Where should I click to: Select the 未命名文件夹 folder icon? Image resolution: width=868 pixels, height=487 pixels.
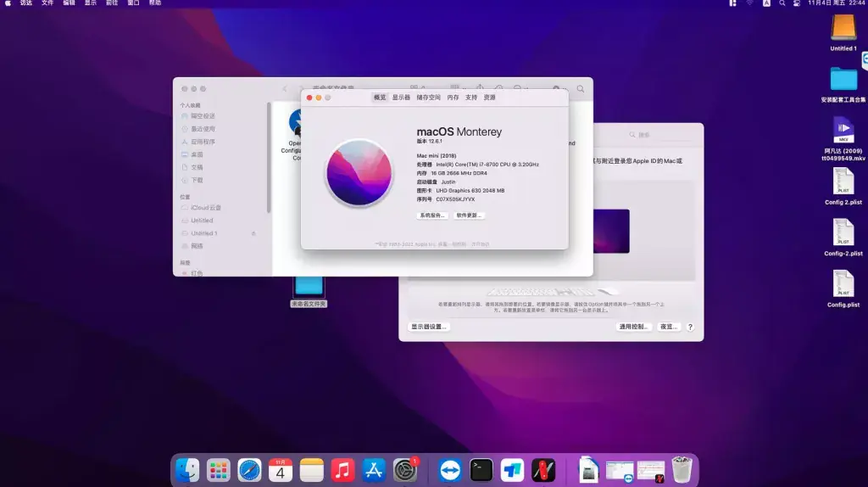point(309,286)
